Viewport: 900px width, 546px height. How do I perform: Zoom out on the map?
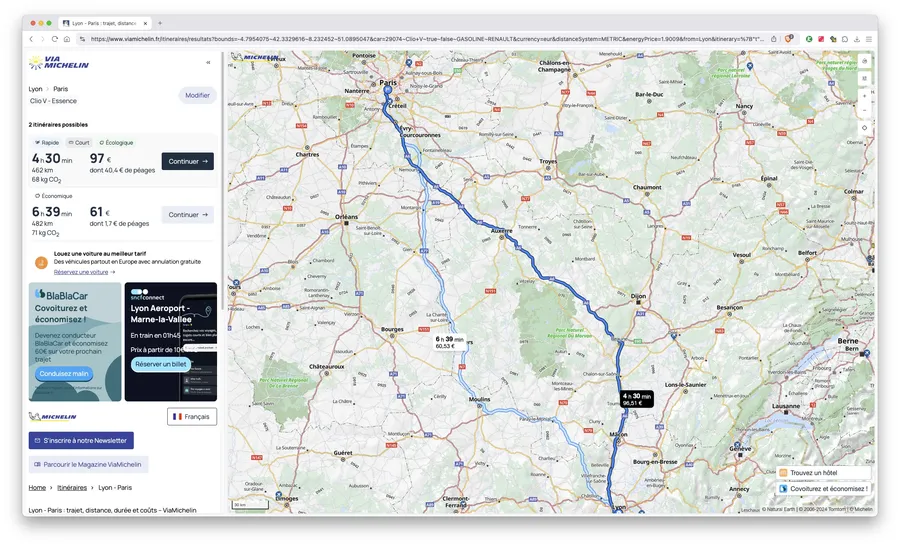tap(864, 110)
